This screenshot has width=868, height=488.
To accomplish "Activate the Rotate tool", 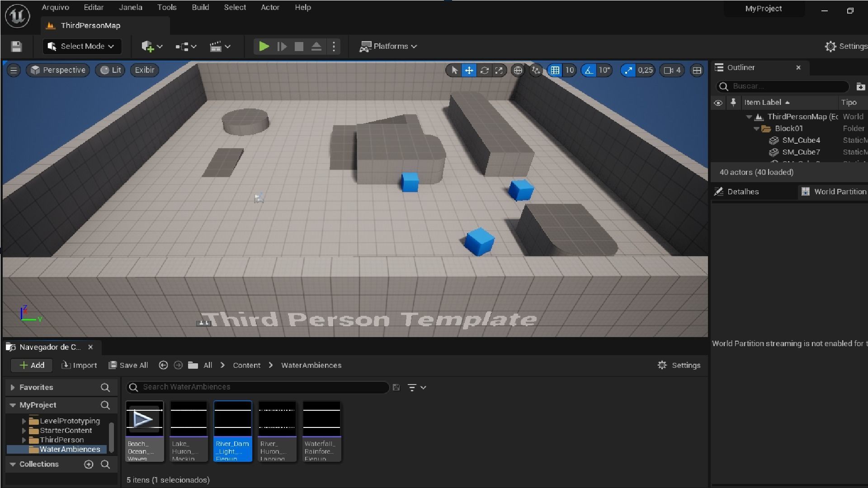I will pos(484,70).
